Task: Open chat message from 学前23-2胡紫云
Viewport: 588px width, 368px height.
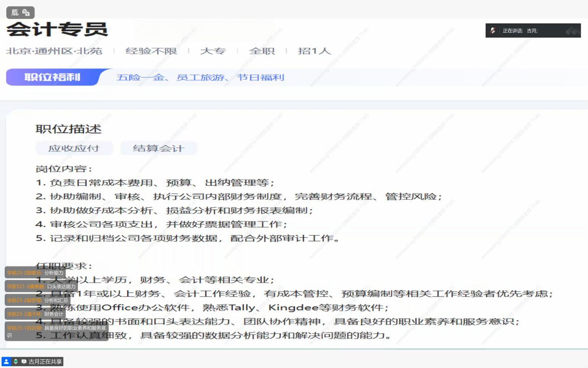Action: click(35, 273)
